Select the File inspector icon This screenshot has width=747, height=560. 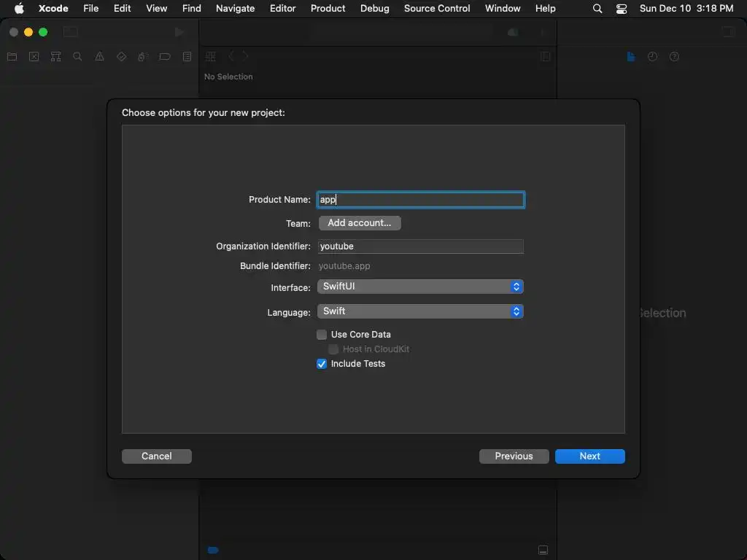point(631,57)
